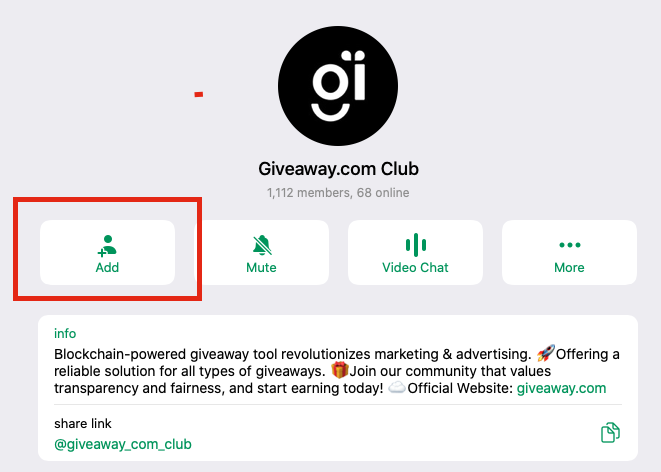Image resolution: width=661 pixels, height=472 pixels.
Task: Click the 'share link' field label
Action: tap(83, 424)
